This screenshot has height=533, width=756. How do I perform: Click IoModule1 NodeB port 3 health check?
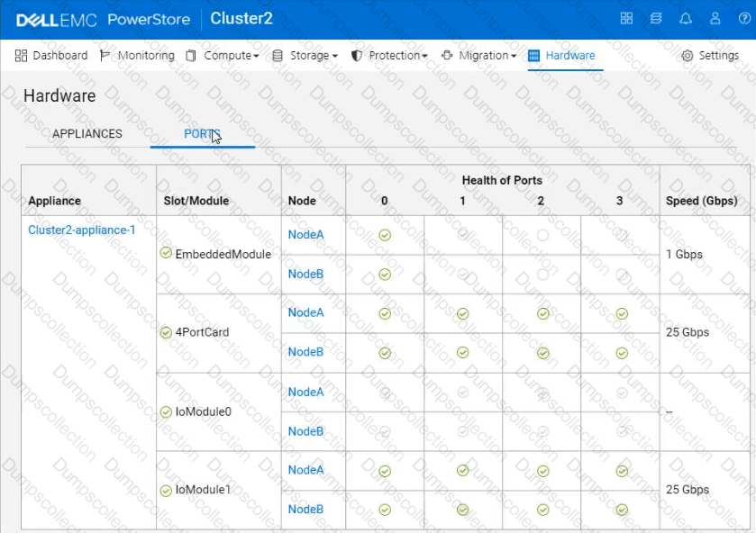pyautogui.click(x=621, y=510)
